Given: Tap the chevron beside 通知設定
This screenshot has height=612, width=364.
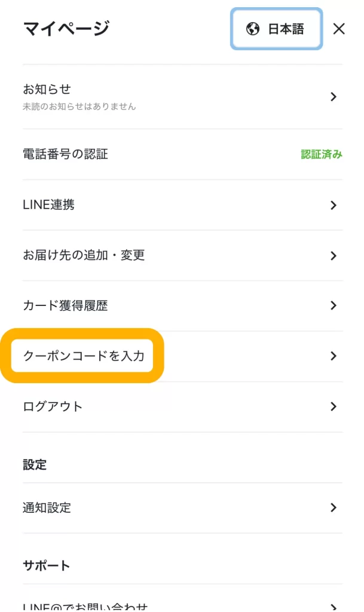Looking at the screenshot, I should point(334,508).
